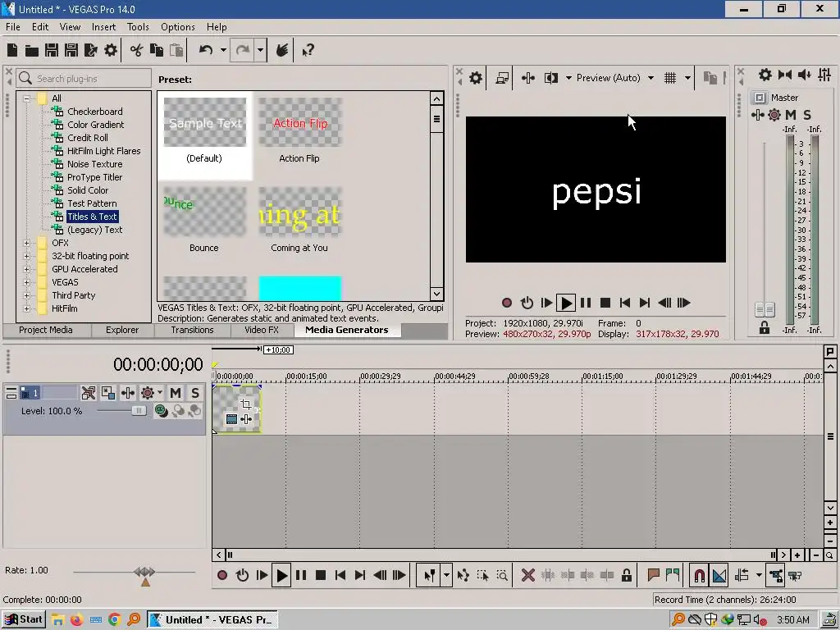Open the What's This help icon
Image resolution: width=840 pixels, height=630 pixels.
[308, 50]
